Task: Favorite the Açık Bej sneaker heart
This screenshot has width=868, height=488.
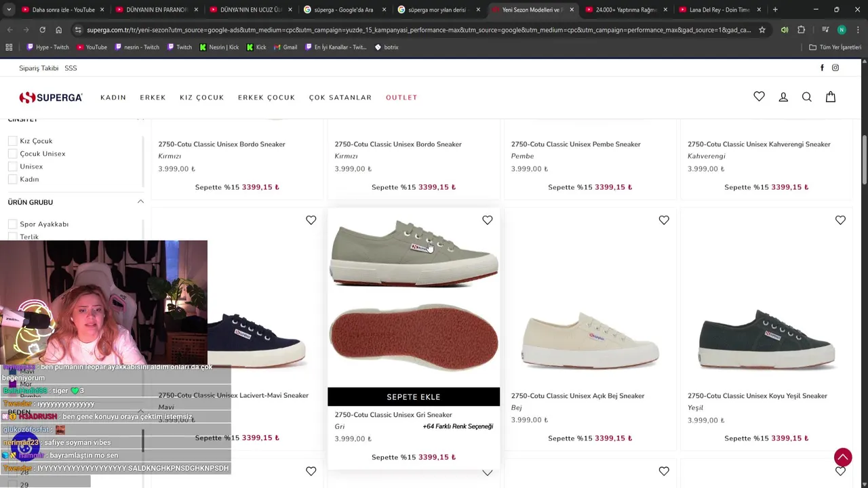Action: 664,220
